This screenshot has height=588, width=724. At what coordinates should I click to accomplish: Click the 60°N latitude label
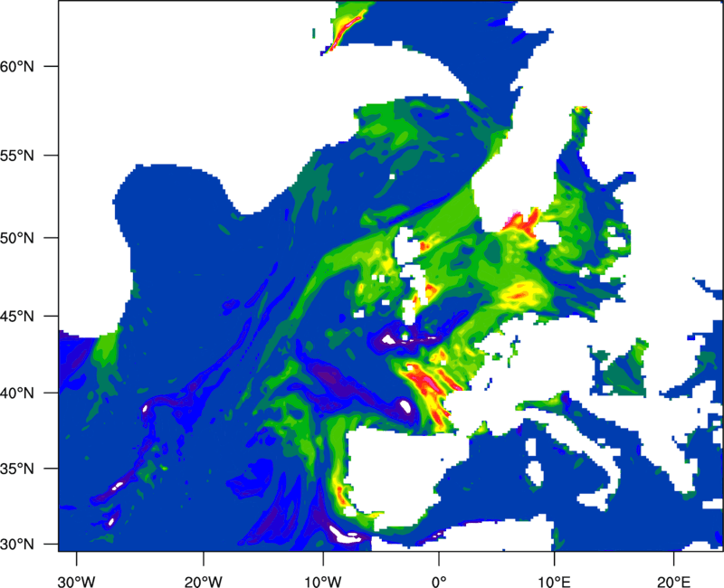point(17,66)
